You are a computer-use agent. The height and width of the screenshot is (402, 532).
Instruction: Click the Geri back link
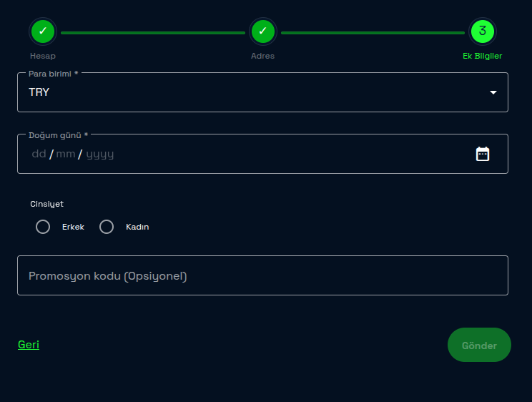(29, 345)
